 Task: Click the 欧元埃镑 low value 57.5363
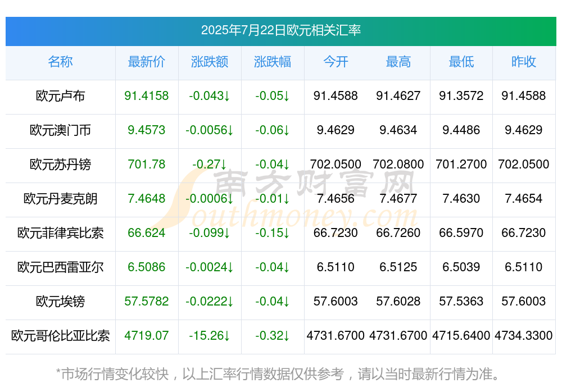click(x=461, y=302)
